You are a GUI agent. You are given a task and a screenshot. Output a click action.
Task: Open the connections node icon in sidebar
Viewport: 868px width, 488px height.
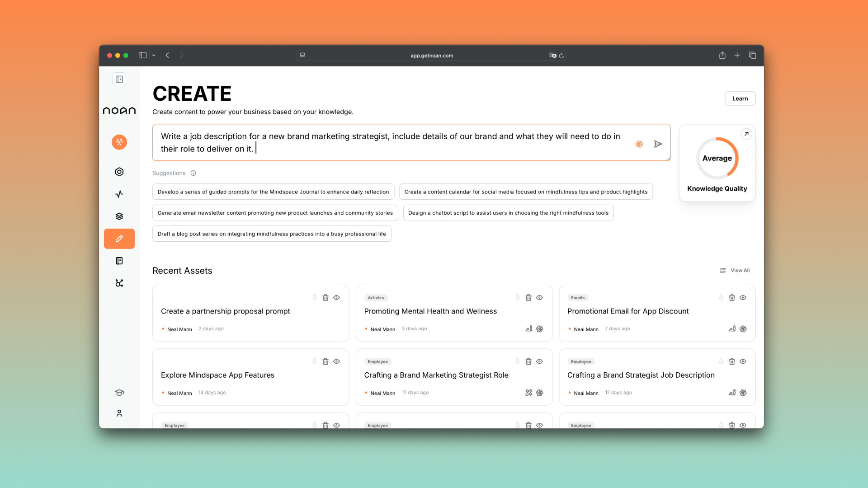[x=119, y=283]
